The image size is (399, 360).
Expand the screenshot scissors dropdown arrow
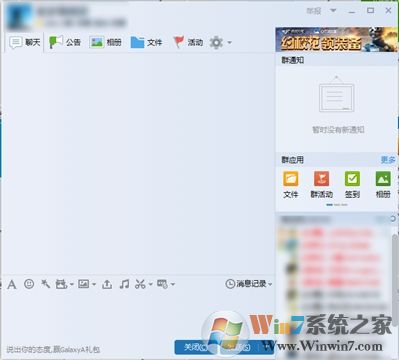pos(150,284)
